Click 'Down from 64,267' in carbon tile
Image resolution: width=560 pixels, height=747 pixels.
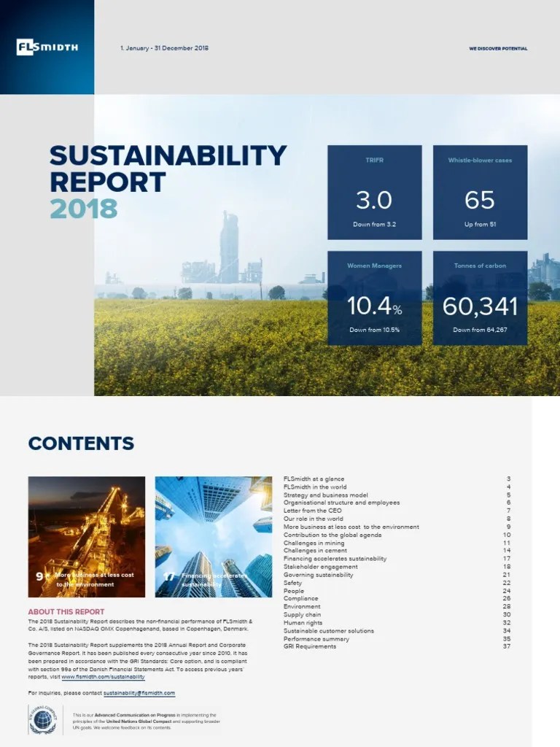click(480, 330)
